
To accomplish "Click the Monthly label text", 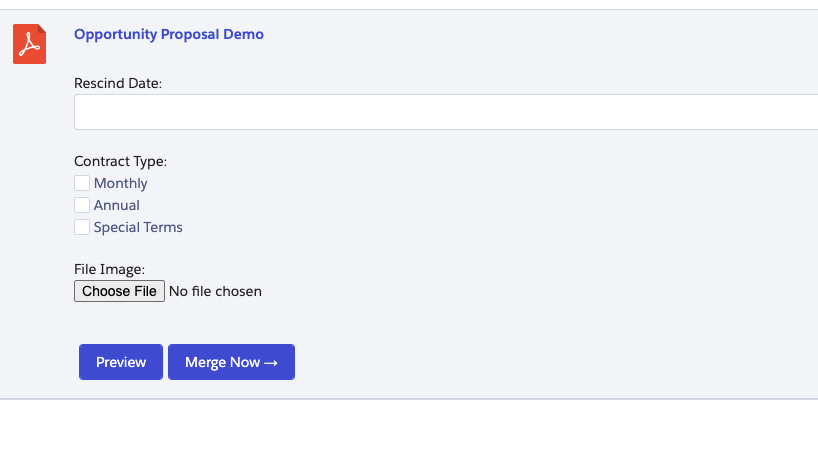I will pyautogui.click(x=120, y=183).
